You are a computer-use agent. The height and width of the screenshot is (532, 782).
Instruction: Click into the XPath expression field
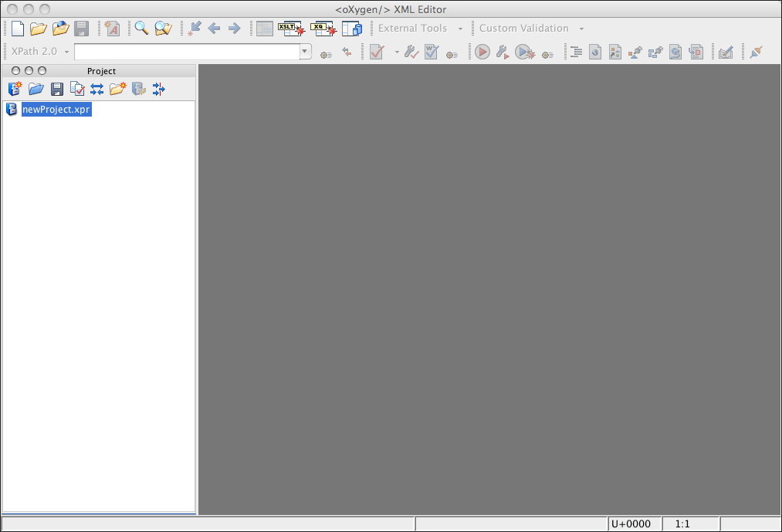pyautogui.click(x=187, y=52)
